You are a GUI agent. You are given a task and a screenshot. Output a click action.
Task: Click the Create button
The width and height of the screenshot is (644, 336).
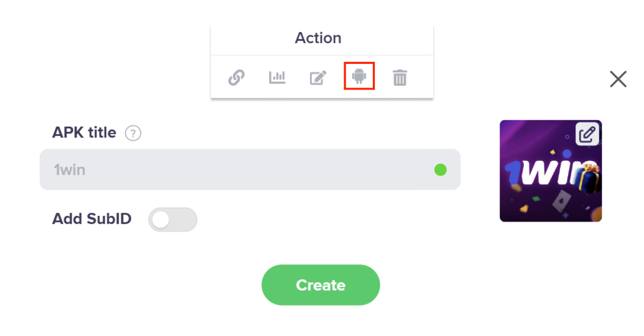pos(320,285)
